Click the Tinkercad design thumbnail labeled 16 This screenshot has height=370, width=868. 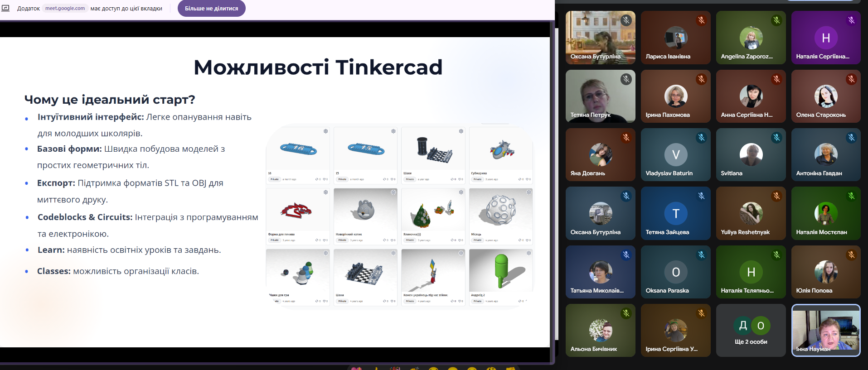(298, 149)
